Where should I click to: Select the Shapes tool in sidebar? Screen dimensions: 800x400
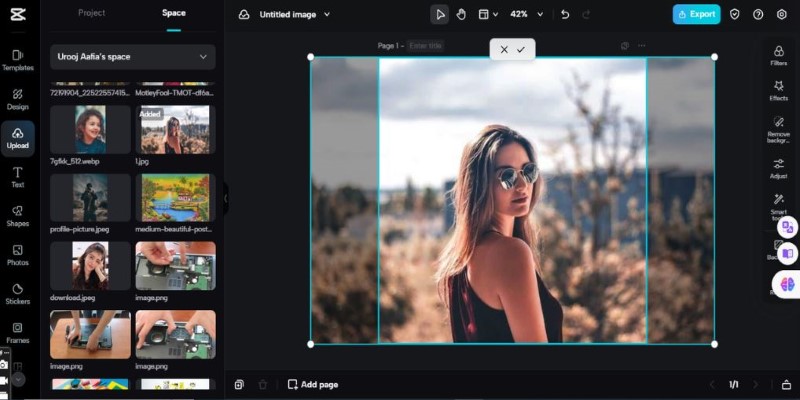tap(17, 215)
